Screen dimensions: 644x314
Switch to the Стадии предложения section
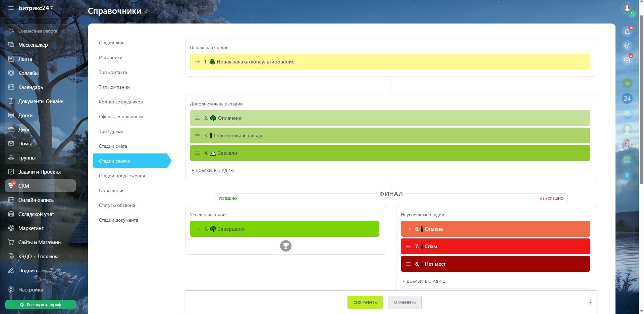point(122,176)
